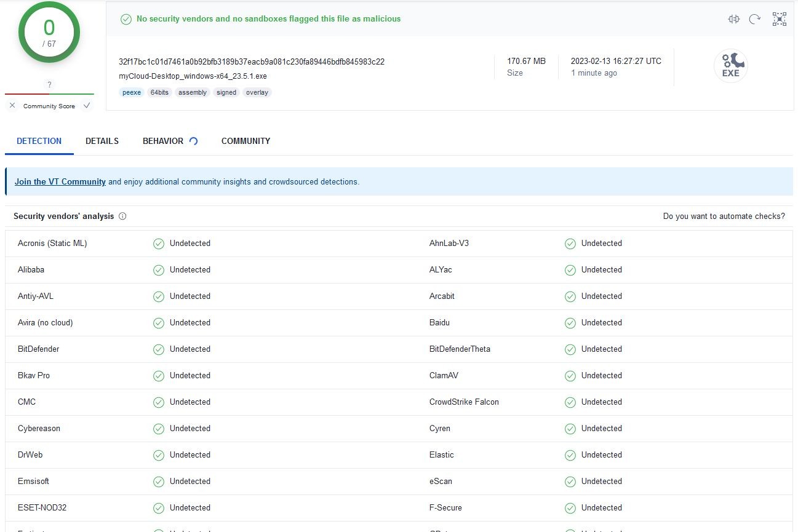Image resolution: width=798 pixels, height=532 pixels.
Task: Click the file SHA-256 hash text
Action: pos(251,62)
